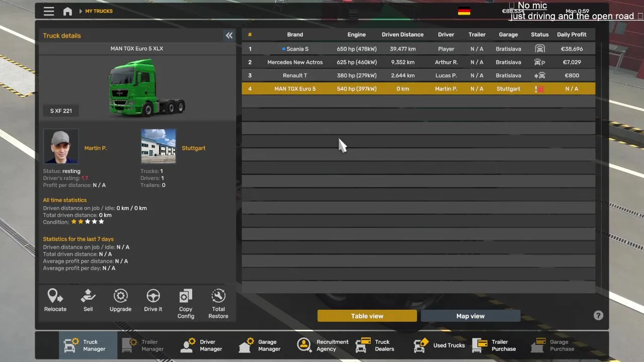Sort table by Driver column
Viewport: 644px width, 362px height.
pos(446,35)
